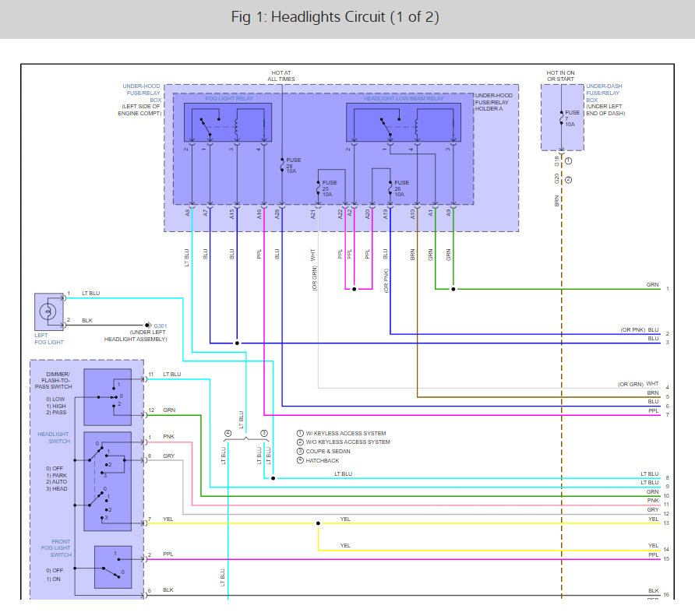The width and height of the screenshot is (695, 616).
Task: Click the 'WHT' label at right-side output 4
Action: [x=652, y=383]
